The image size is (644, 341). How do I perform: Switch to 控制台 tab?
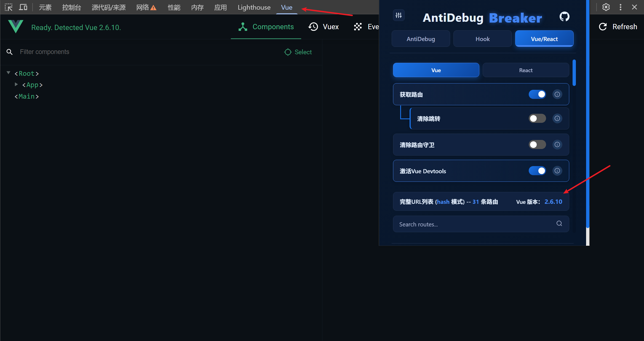(71, 7)
